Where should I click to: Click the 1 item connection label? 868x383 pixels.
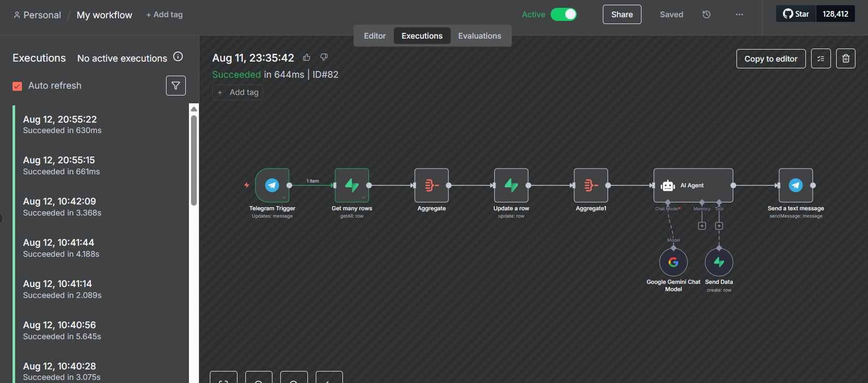(x=313, y=181)
